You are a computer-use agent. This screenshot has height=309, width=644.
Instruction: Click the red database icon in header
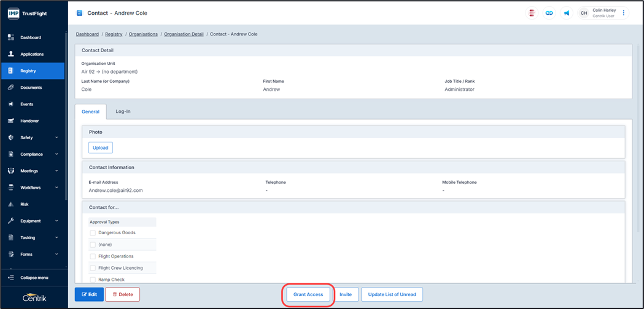532,13
